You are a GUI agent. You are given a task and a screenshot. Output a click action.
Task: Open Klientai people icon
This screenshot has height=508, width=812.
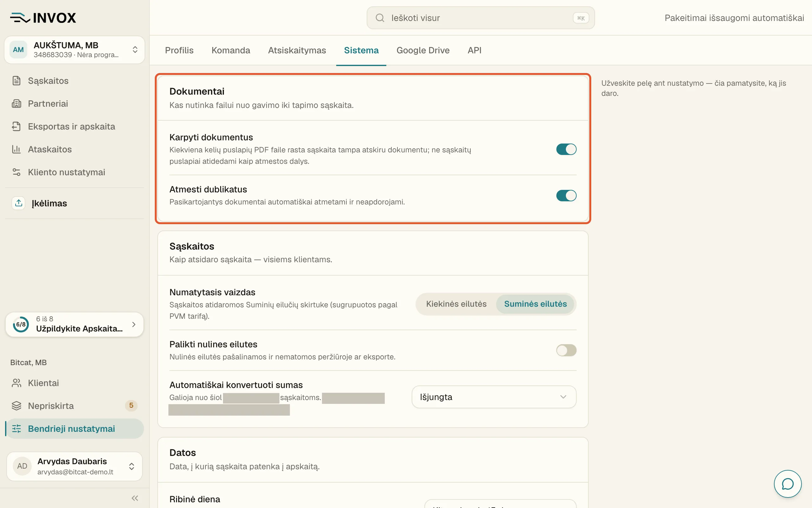(x=16, y=383)
